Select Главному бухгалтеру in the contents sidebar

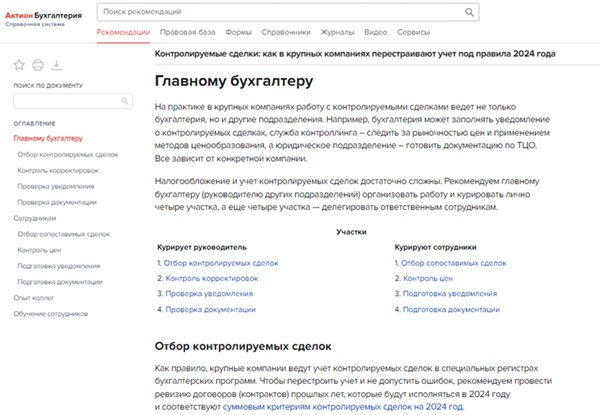pos(48,138)
